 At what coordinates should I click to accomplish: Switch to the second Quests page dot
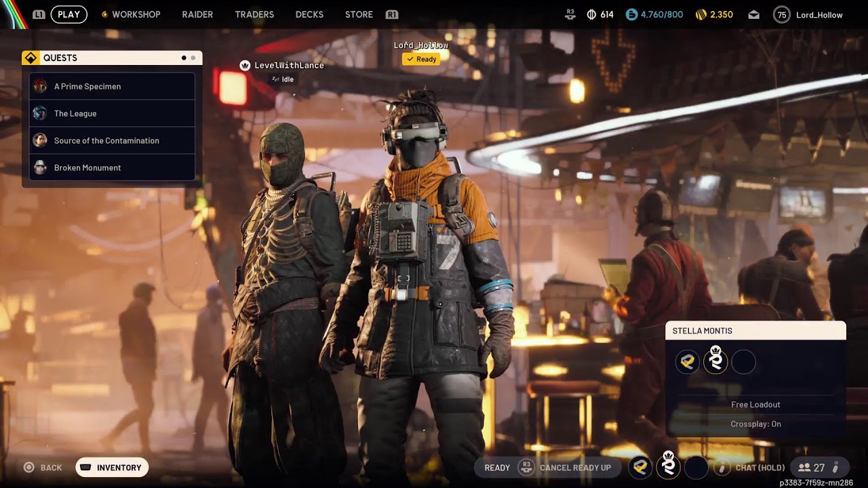193,58
